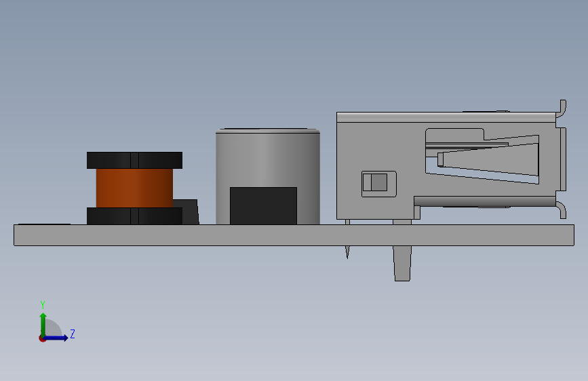
Task: Click the green Y axis arrow of triad
Action: 43,325
